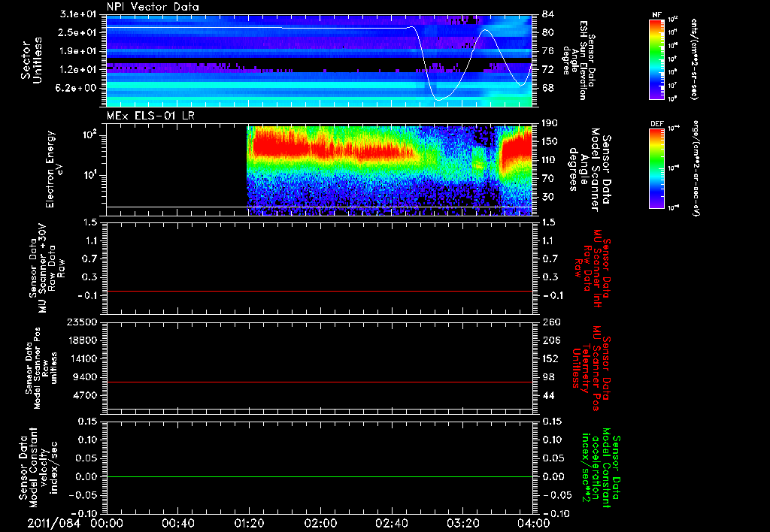Image resolution: width=770 pixels, height=532 pixels.
Task: Click the "1.2e+01" sector axis value
Action: pos(77,70)
